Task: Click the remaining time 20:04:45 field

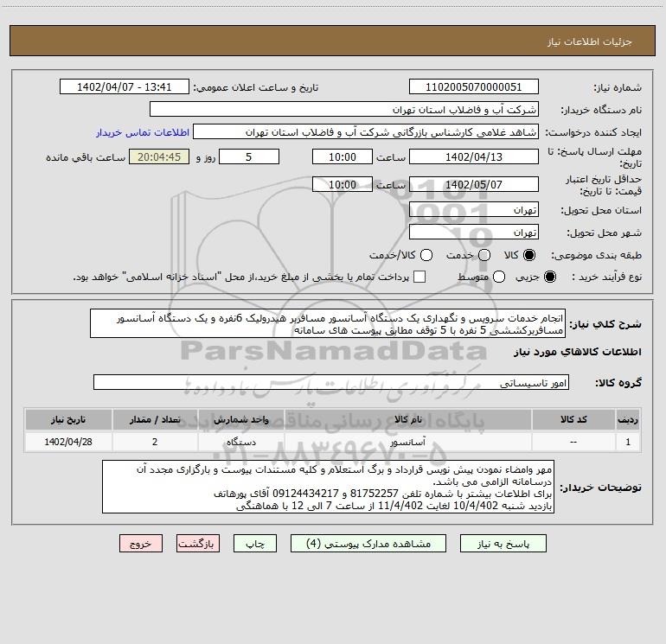Action: coord(159,156)
